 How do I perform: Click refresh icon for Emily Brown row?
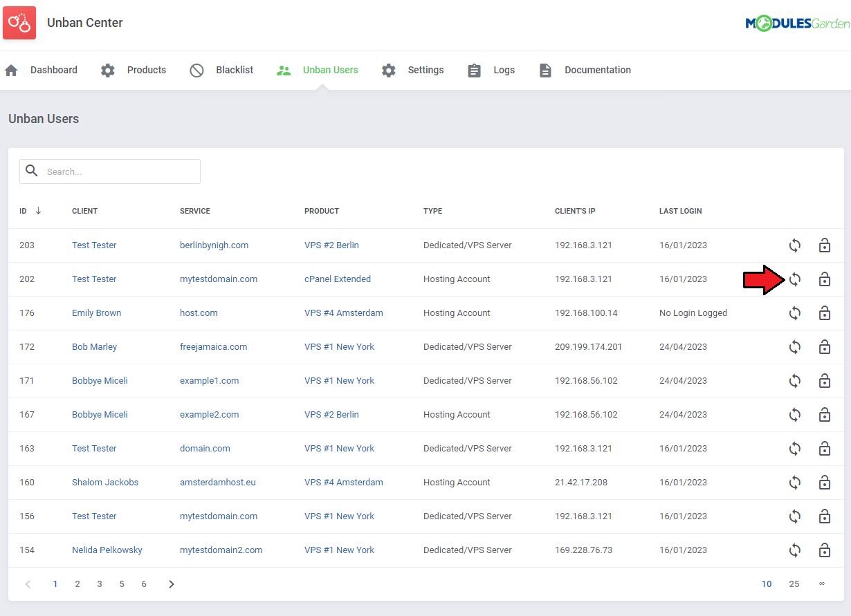coord(795,313)
